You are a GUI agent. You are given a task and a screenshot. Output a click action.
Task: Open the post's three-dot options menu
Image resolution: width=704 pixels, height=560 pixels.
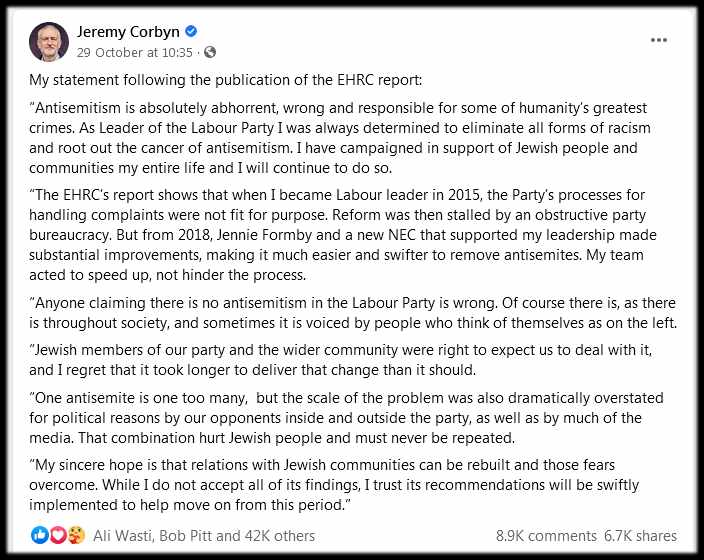pyautogui.click(x=659, y=40)
